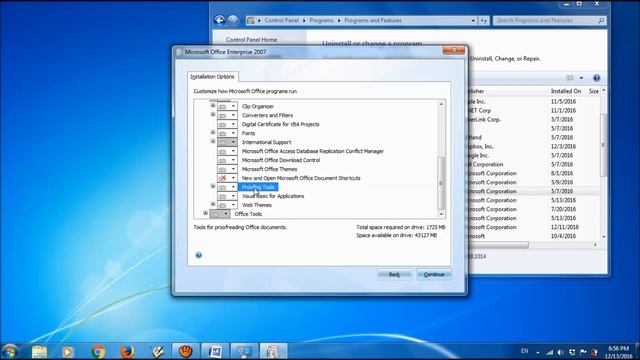Switch to the Office setup taskbar button
640x360 pixels.
[x=273, y=351]
